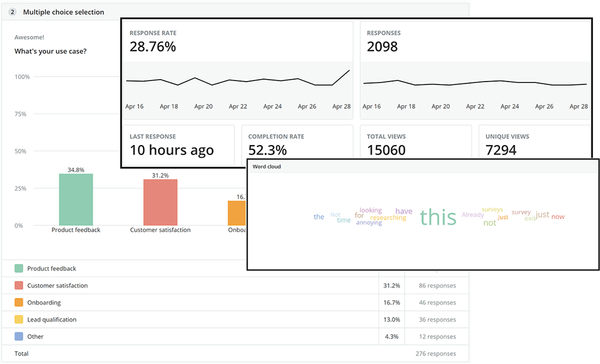This screenshot has width=600, height=364.
Task: Click the word 'Already' in word cloud
Action: pos(473,215)
